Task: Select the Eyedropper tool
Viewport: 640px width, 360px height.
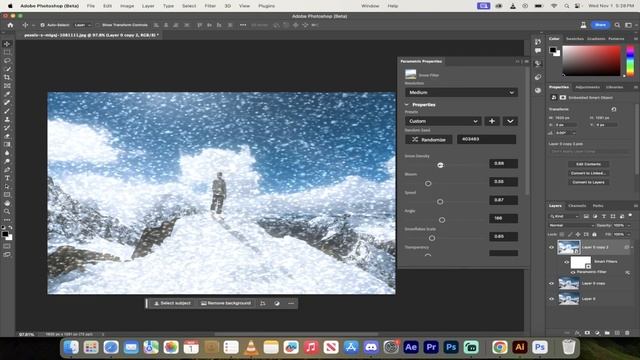Action: point(7,94)
